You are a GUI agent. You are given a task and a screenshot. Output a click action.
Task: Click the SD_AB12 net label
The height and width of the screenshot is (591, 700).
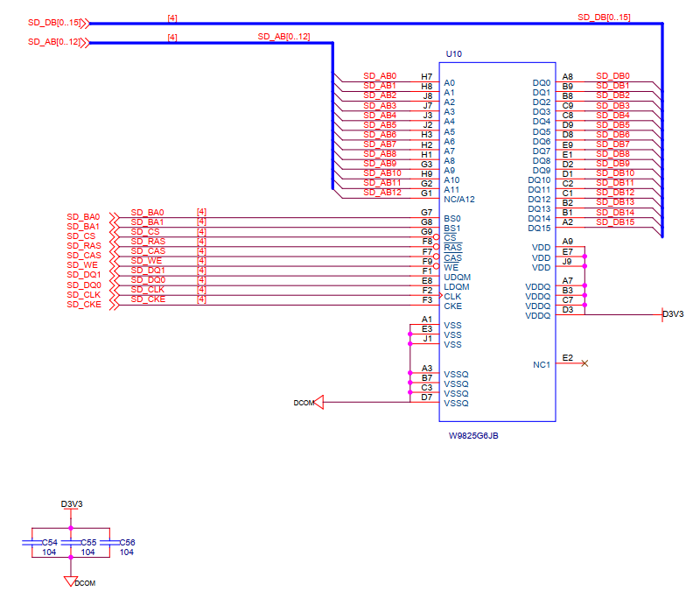click(x=382, y=193)
